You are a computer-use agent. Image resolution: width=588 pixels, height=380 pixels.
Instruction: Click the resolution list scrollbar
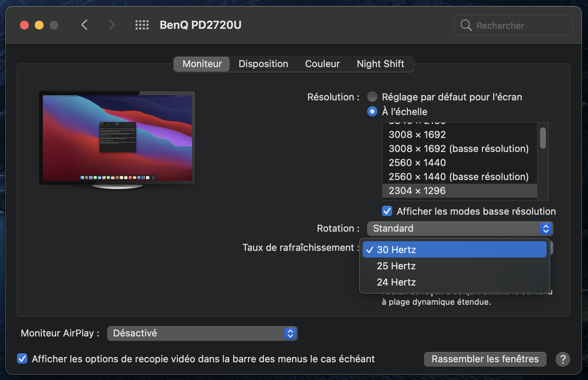pos(543,138)
